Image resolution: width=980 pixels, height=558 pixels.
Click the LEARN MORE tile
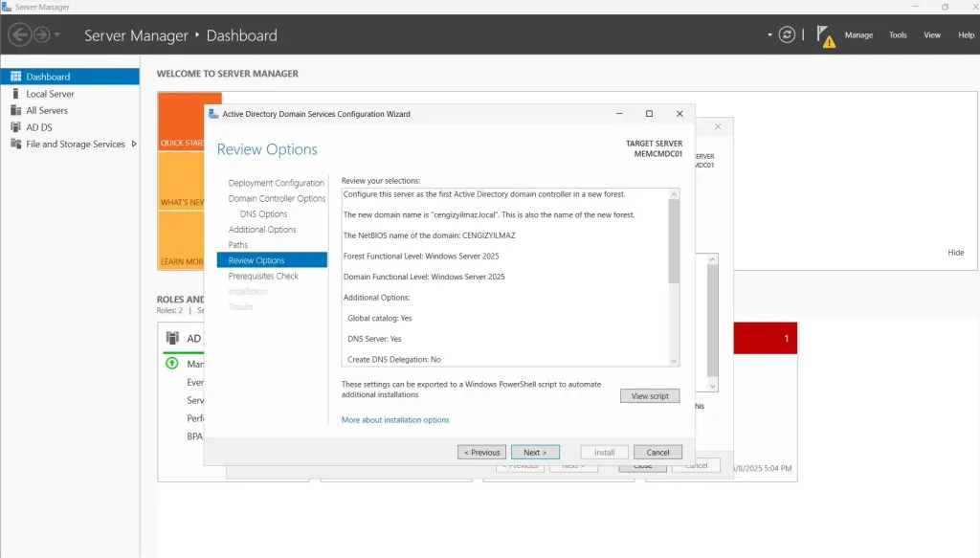[182, 240]
